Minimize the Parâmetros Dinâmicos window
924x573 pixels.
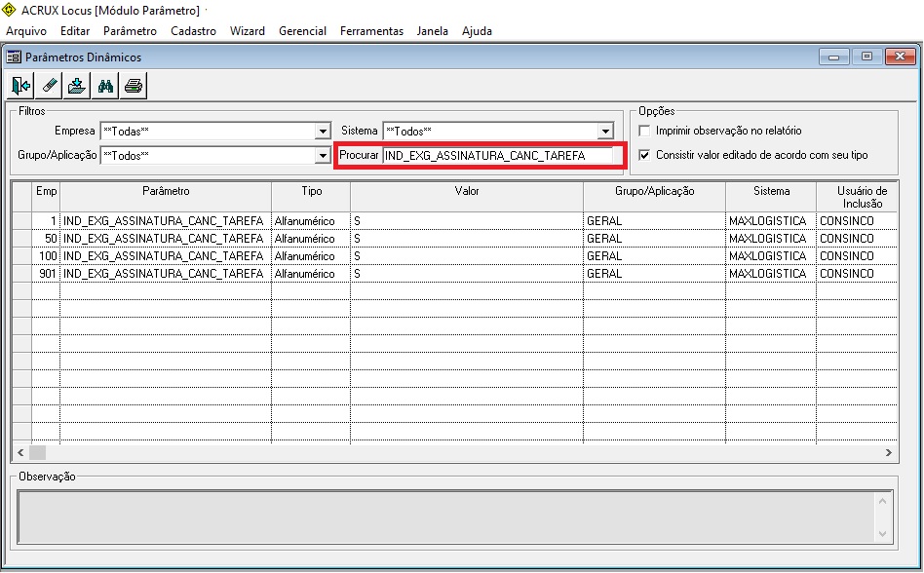pyautogui.click(x=833, y=57)
